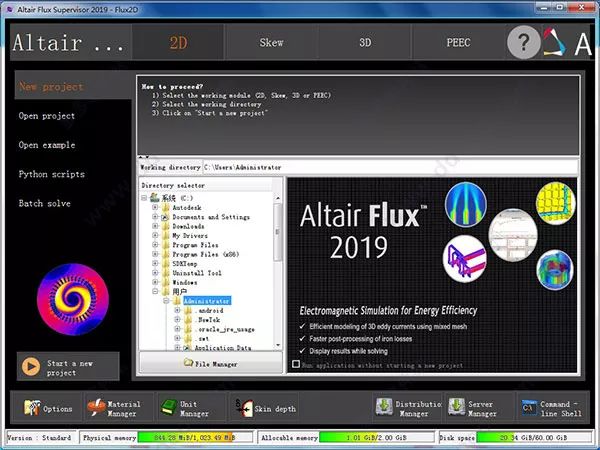Click the help question mark icon
600x450 pixels.
click(x=522, y=42)
